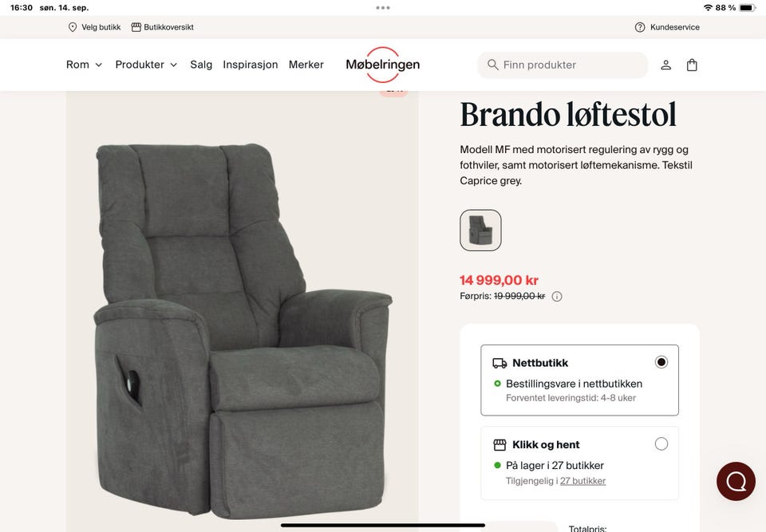The width and height of the screenshot is (766, 532).
Task: Click the Kundeservice help icon
Action: [639, 27]
